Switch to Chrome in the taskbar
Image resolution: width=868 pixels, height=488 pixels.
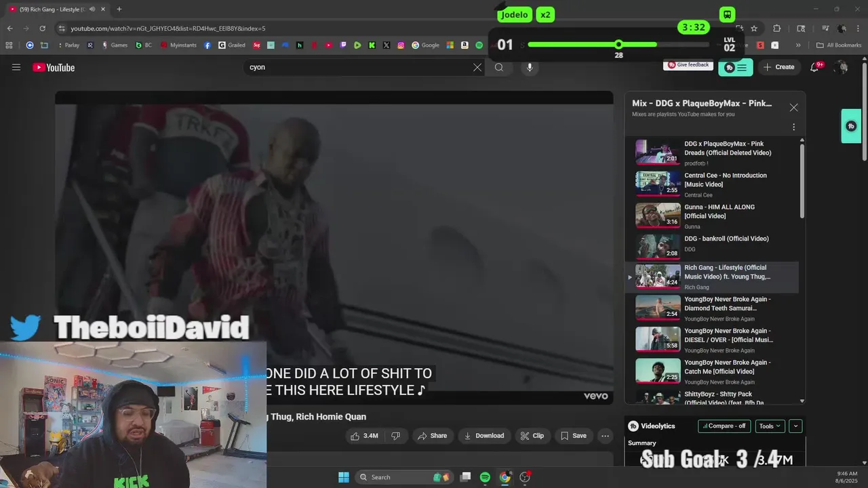click(505, 477)
